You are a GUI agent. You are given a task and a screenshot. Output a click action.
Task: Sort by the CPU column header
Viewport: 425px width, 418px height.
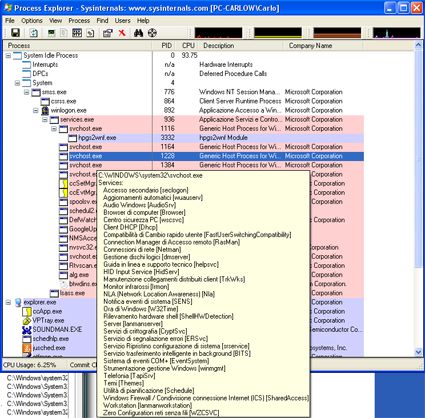point(188,46)
